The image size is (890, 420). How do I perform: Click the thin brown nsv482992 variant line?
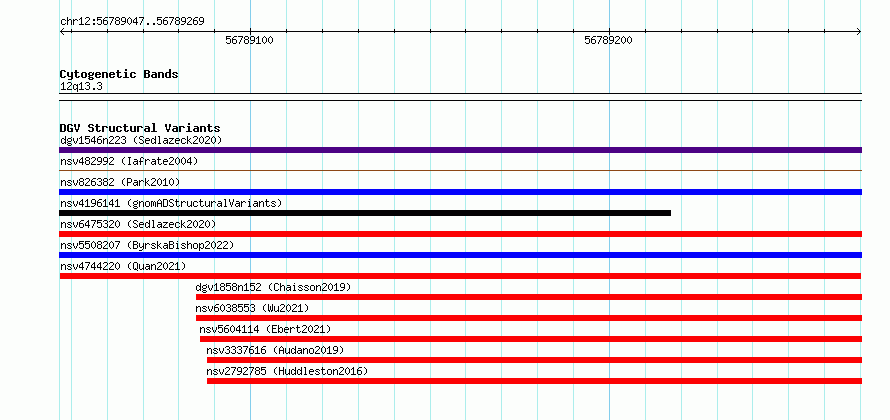coord(460,170)
